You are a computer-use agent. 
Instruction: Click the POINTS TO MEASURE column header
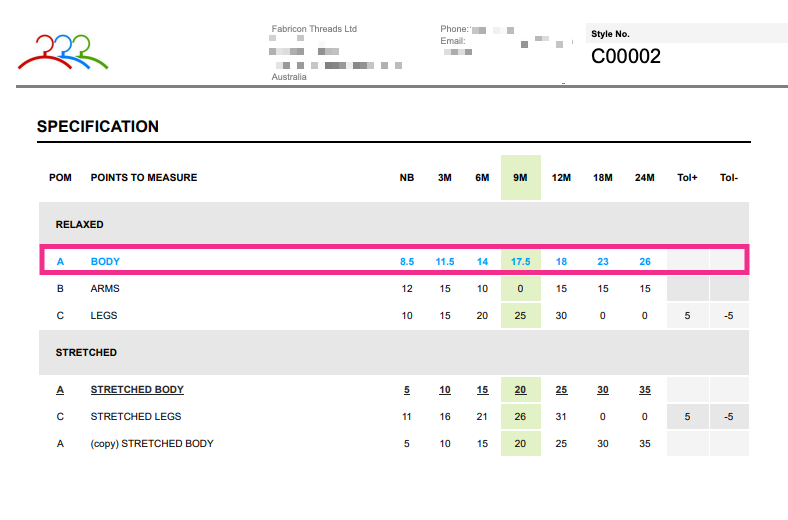coord(144,178)
